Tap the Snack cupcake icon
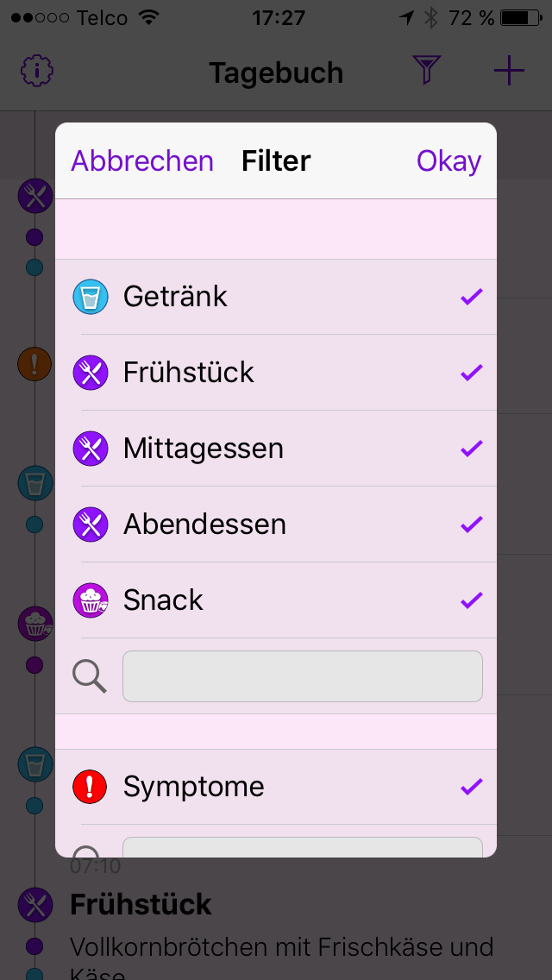This screenshot has width=552, height=980. [x=91, y=600]
